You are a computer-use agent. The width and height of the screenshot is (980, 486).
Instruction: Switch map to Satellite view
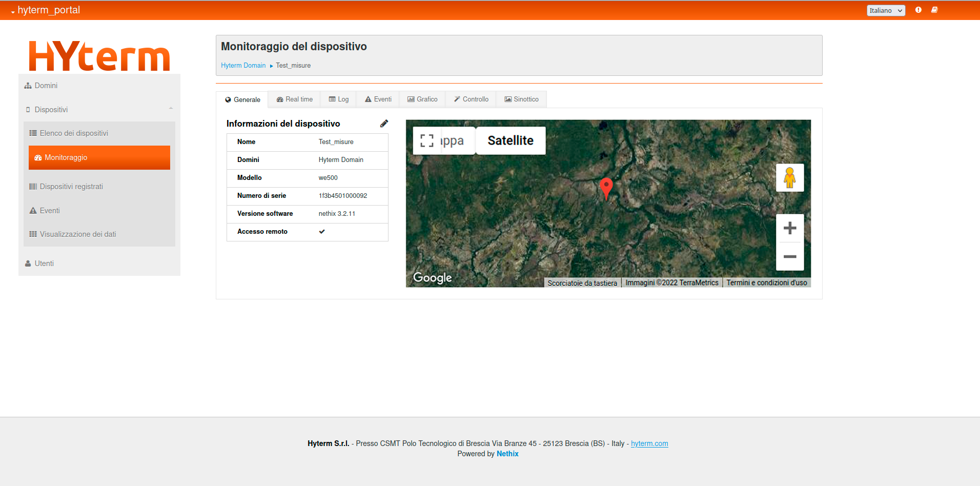point(510,140)
